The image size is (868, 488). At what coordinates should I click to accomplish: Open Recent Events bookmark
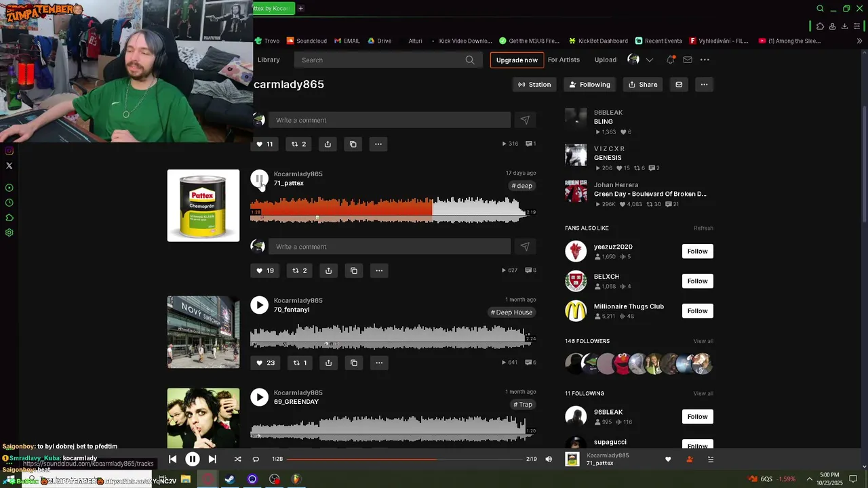tap(658, 41)
